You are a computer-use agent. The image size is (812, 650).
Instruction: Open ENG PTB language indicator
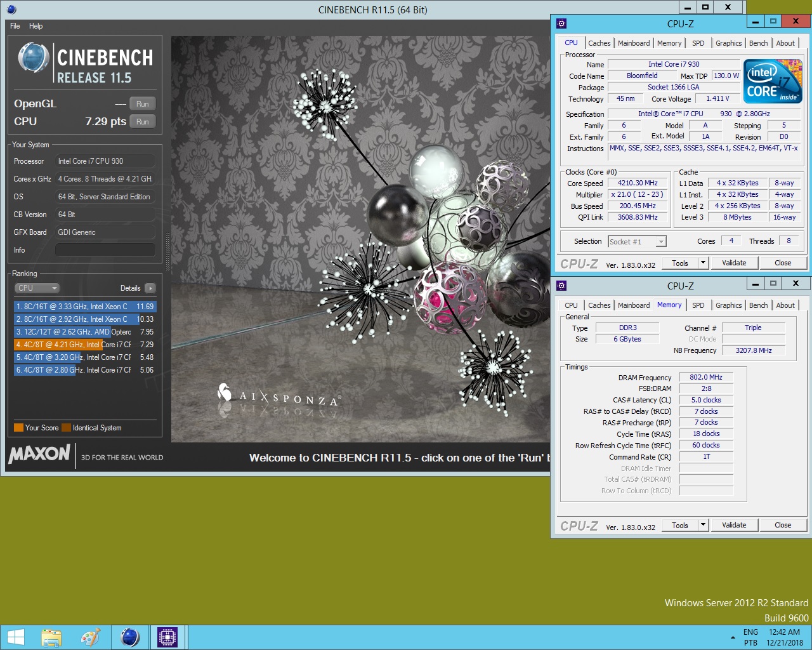(x=750, y=637)
